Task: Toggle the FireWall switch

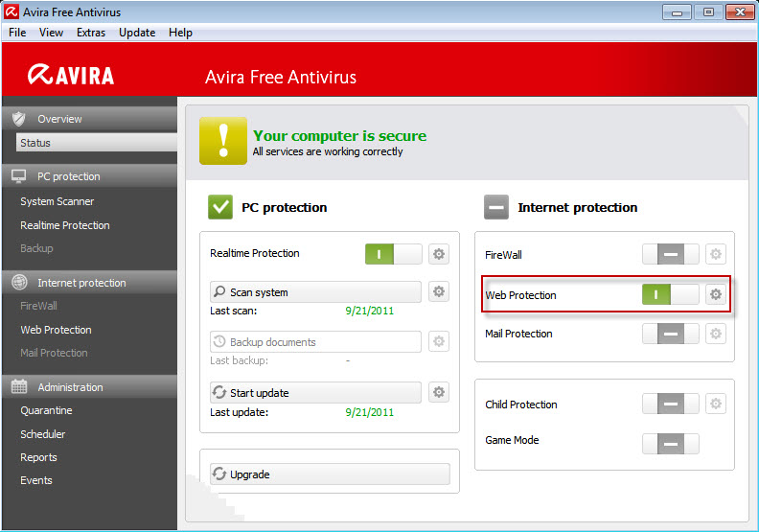Action: (671, 254)
